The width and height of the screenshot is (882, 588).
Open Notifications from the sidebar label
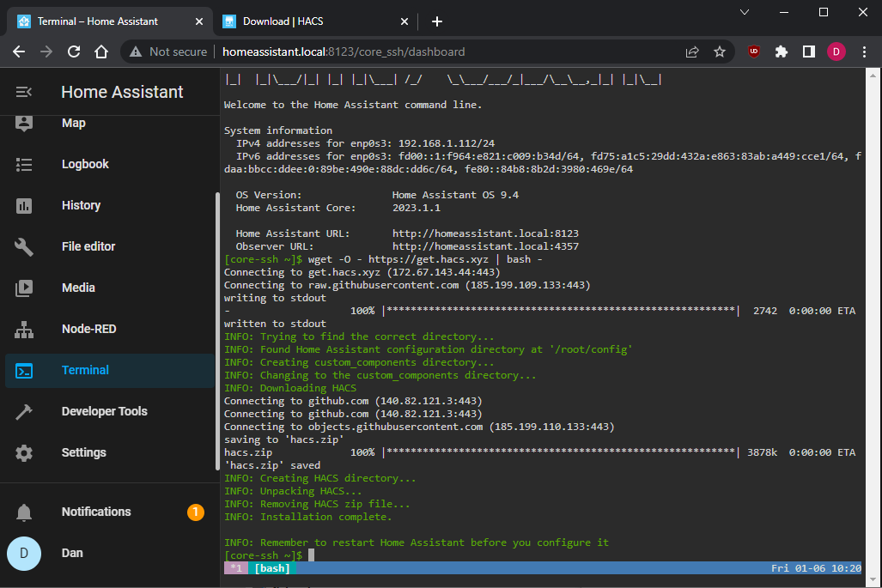coord(96,512)
